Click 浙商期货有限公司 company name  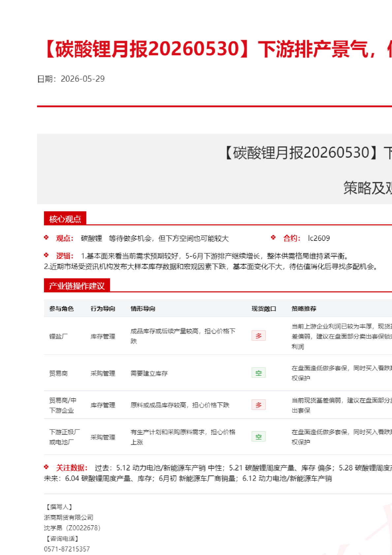pyautogui.click(x=69, y=517)
